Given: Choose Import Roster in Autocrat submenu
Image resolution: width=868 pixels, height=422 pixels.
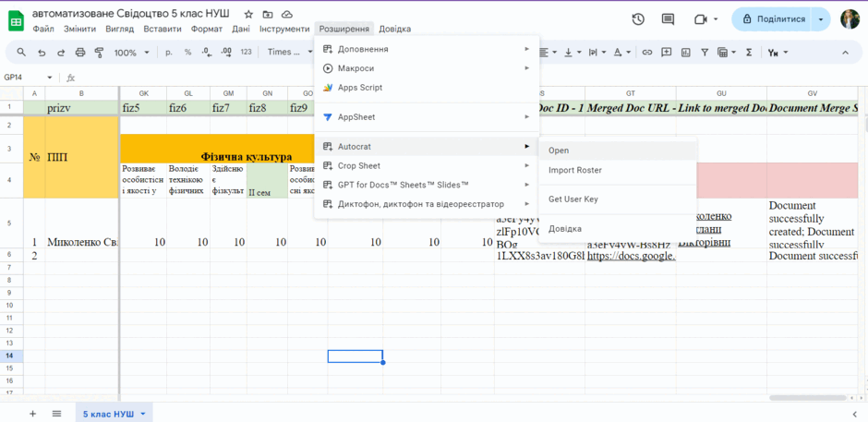Looking at the screenshot, I should coord(617,170).
